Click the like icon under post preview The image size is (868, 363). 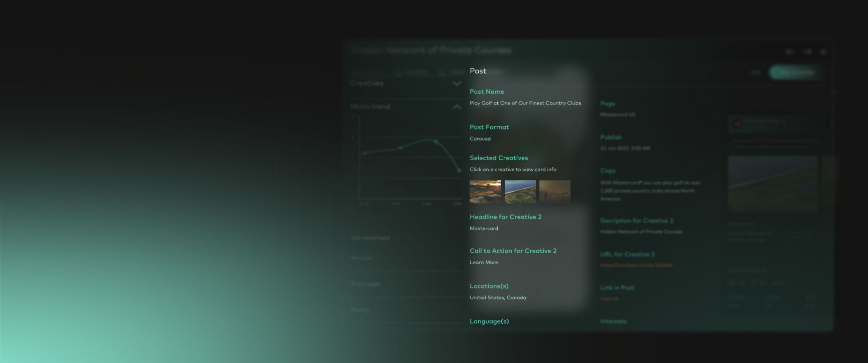pyautogui.click(x=733, y=283)
